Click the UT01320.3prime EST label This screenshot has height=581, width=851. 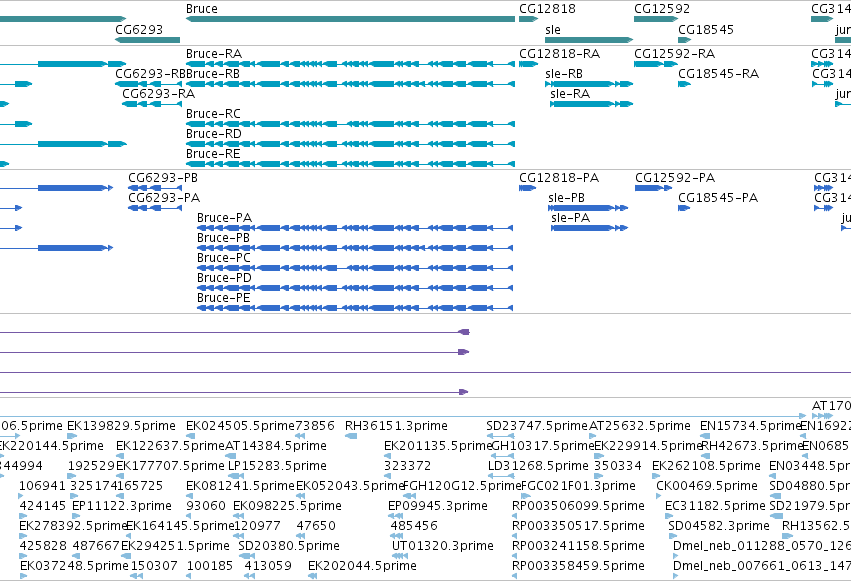[443, 546]
